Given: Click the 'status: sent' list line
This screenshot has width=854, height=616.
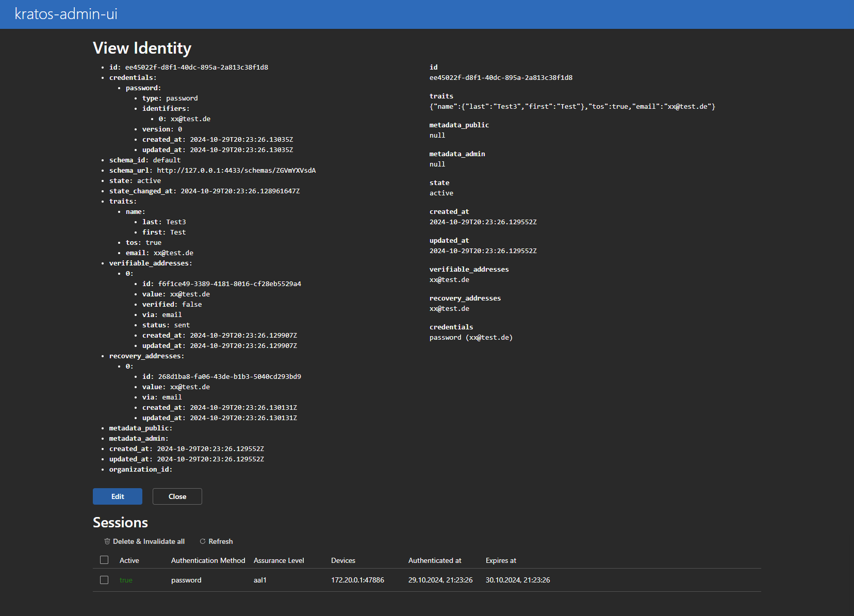Looking at the screenshot, I should point(166,325).
